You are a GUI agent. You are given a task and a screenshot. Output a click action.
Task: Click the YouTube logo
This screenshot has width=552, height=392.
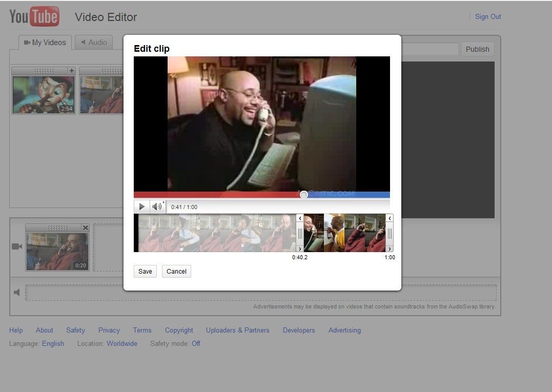tap(34, 17)
